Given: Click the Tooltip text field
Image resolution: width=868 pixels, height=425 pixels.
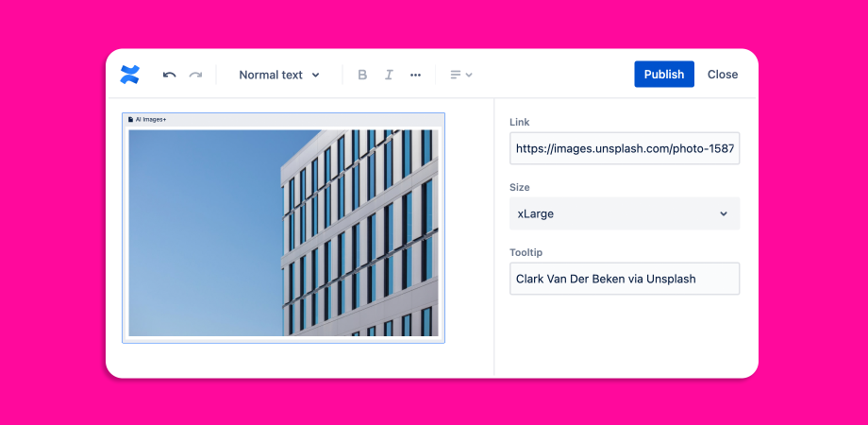Looking at the screenshot, I should click(624, 279).
